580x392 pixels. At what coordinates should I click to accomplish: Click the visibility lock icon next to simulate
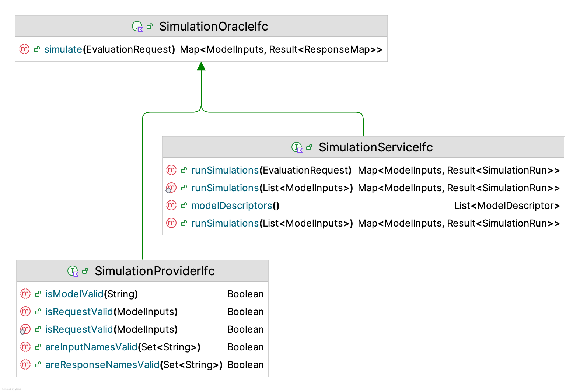point(37,49)
